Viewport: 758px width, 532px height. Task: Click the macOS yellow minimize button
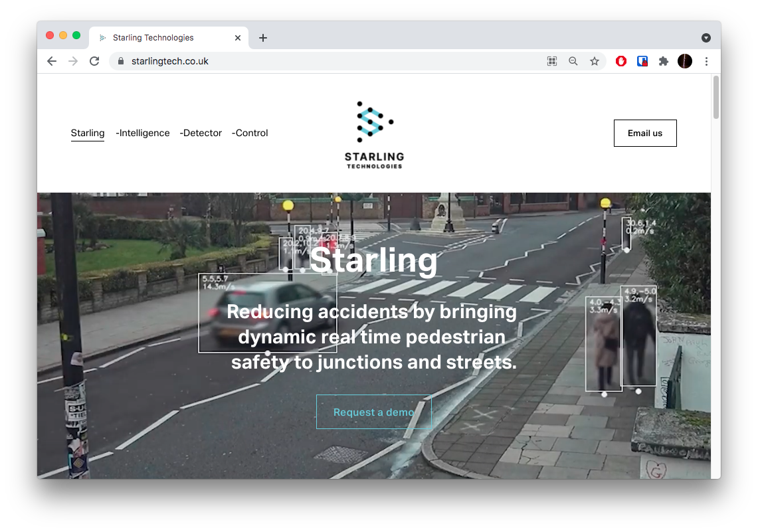pos(63,35)
